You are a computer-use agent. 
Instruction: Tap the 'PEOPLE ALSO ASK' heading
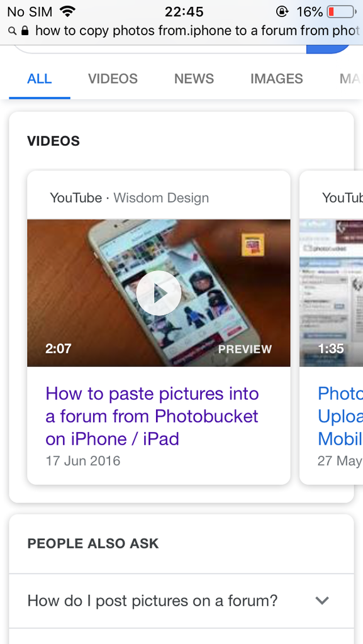[93, 543]
